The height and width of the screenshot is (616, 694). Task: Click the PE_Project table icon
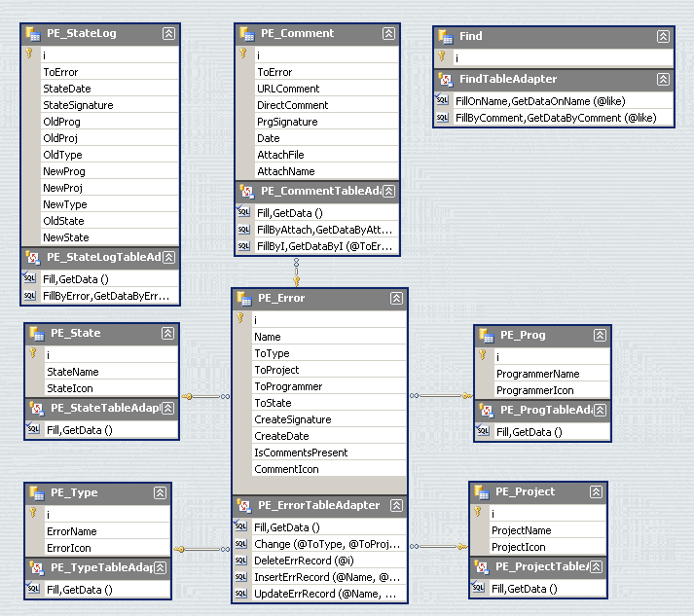click(482, 492)
